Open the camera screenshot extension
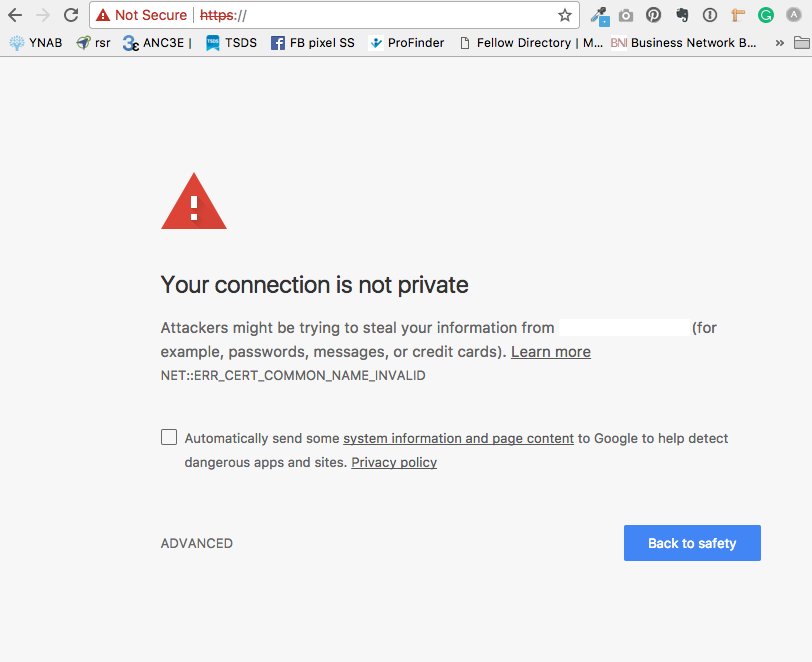This screenshot has height=662, width=812. click(626, 16)
